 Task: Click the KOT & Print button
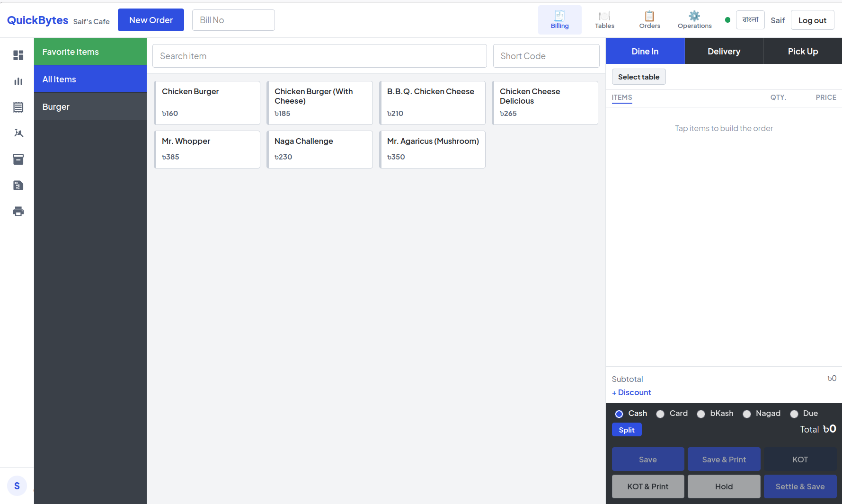648,486
